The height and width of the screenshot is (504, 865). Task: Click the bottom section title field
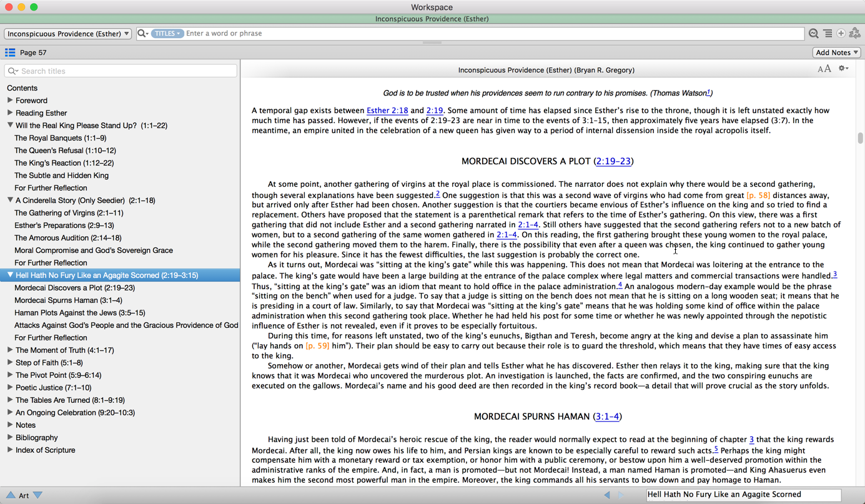[744, 495]
